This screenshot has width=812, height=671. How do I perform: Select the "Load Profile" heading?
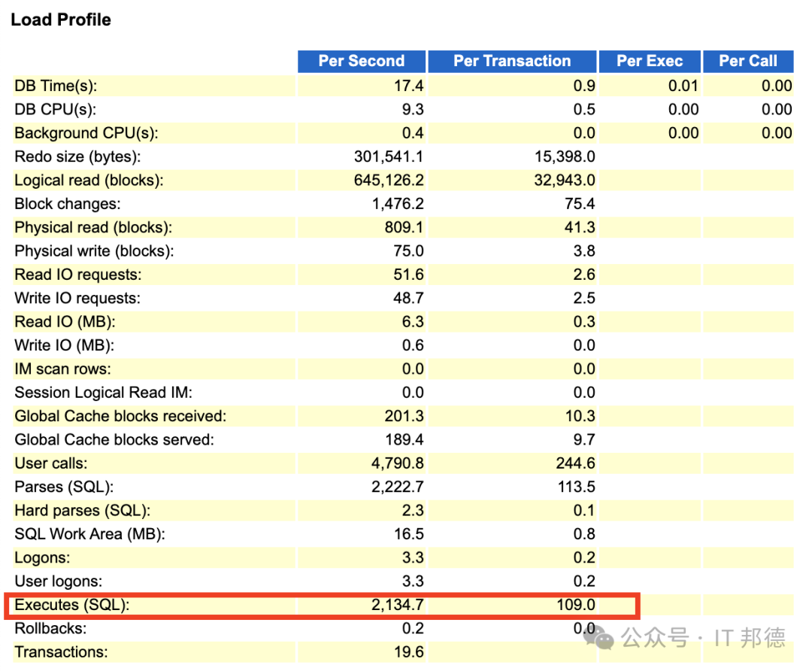[61, 20]
